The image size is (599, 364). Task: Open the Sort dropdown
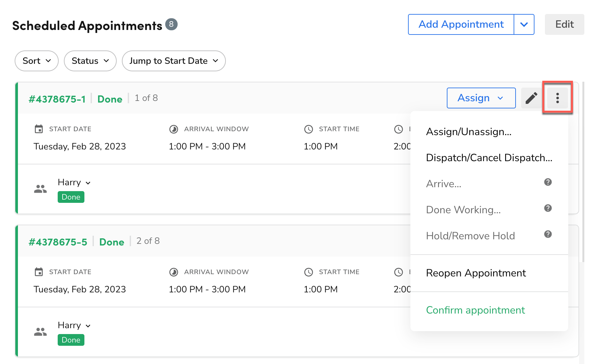(37, 61)
